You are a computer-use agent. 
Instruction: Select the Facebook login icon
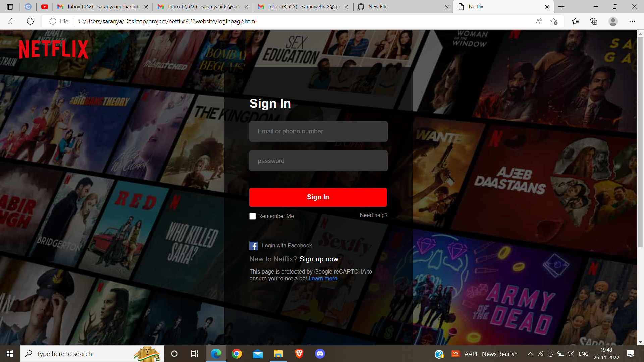254,245
